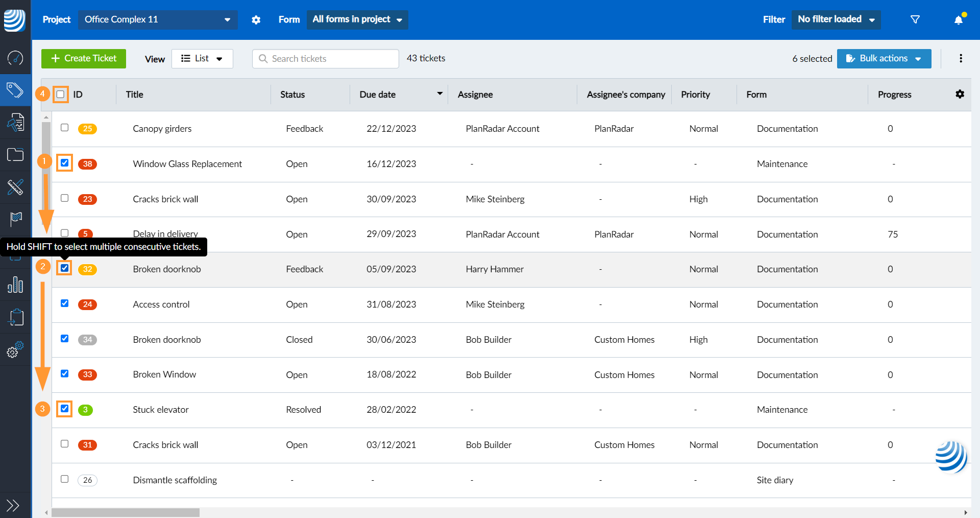The image size is (980, 518).
Task: Open the Office Complex 11 project dropdown
Action: pos(157,20)
